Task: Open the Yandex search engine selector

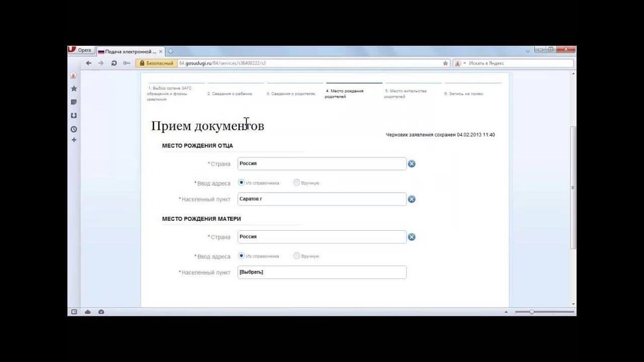Action: [460, 63]
